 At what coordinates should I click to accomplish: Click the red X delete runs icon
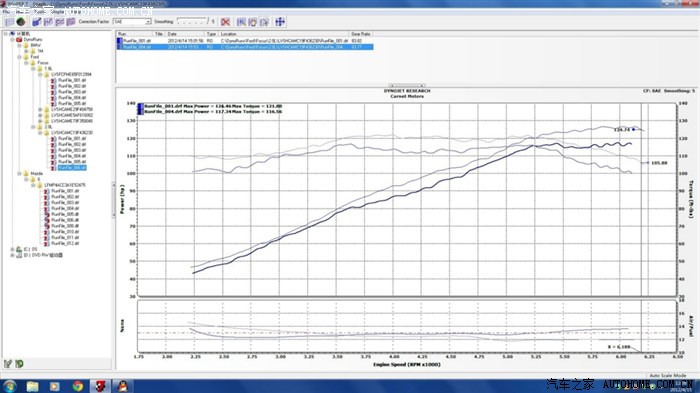click(x=225, y=21)
